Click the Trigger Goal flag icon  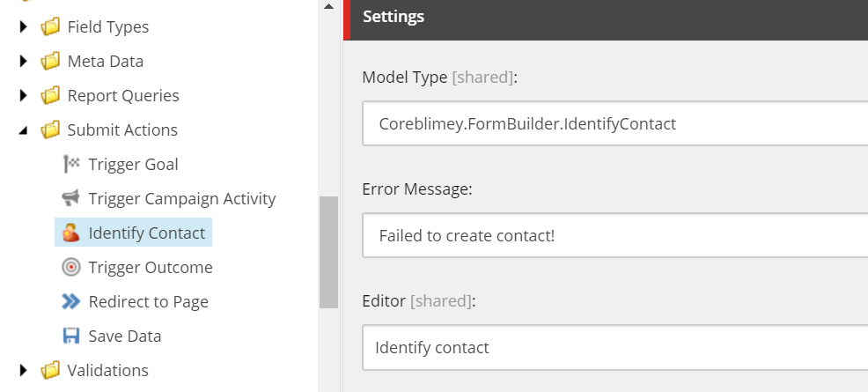click(70, 165)
